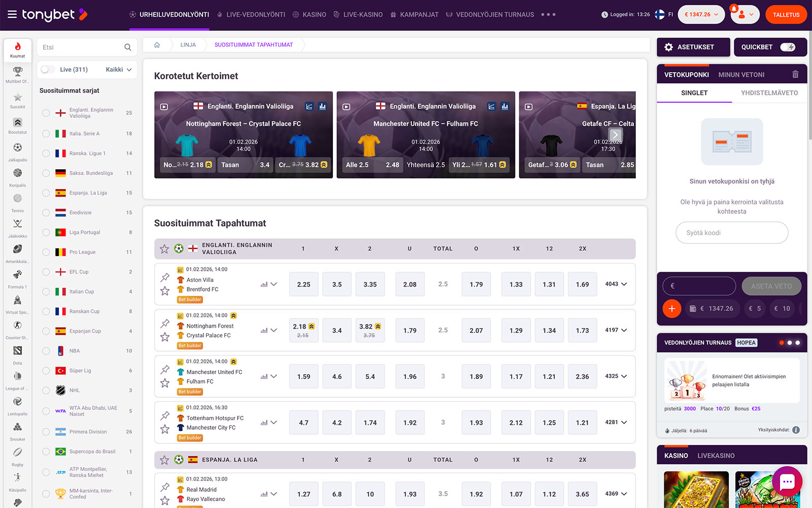
Task: Switch to the Yhdistelmäveto tab
Action: point(769,93)
